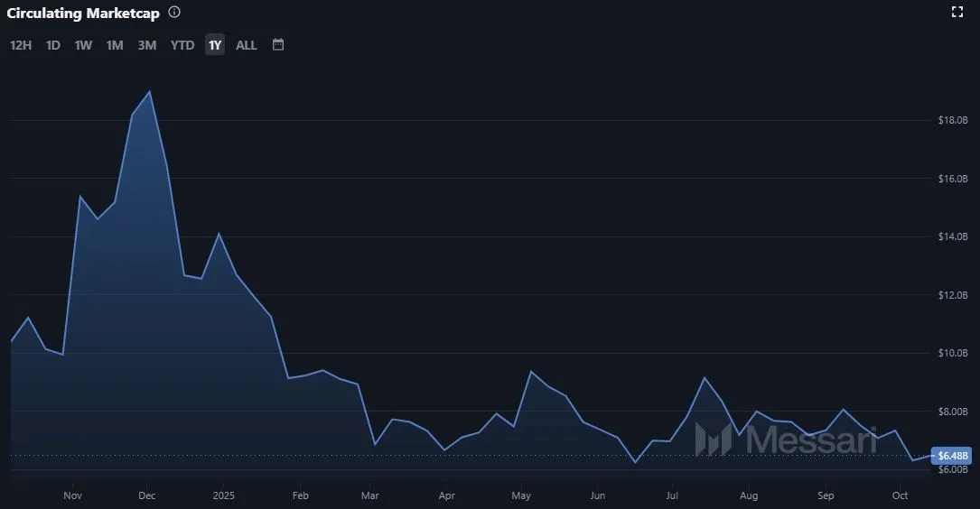Click the $18.0B y-axis label

coord(953,120)
